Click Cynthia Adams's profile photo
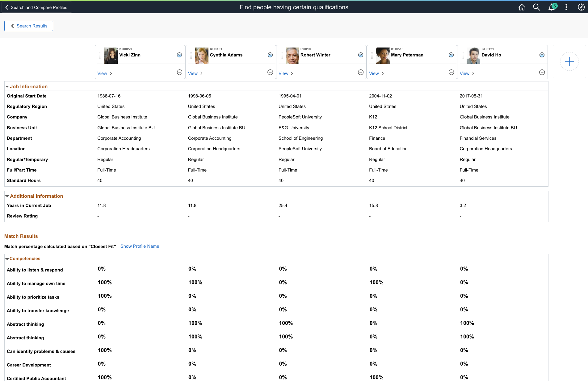The image size is (588, 381). coord(202,56)
